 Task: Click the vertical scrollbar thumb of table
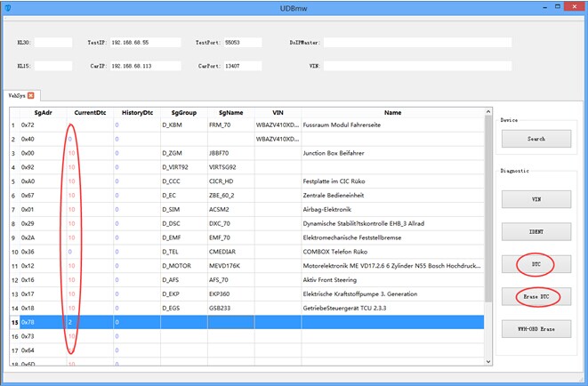[x=488, y=209]
